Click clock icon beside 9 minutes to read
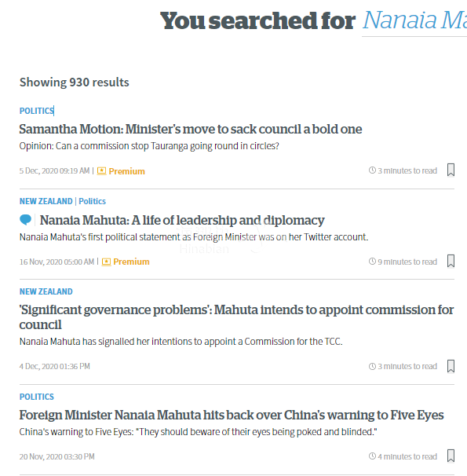The image size is (467, 476). 372,262
